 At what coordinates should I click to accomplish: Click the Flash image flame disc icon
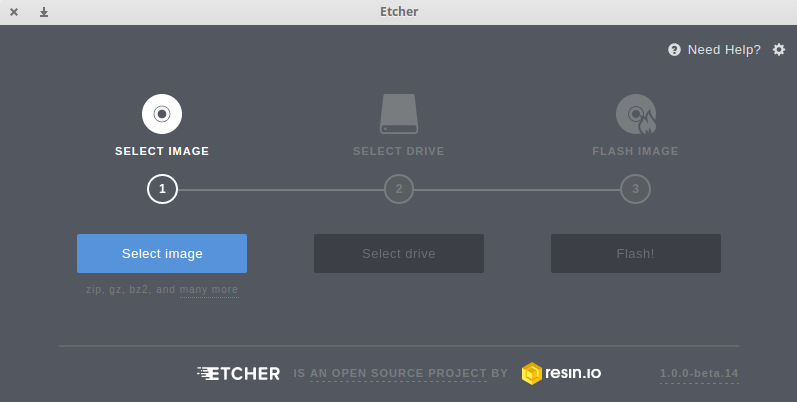pyautogui.click(x=636, y=114)
